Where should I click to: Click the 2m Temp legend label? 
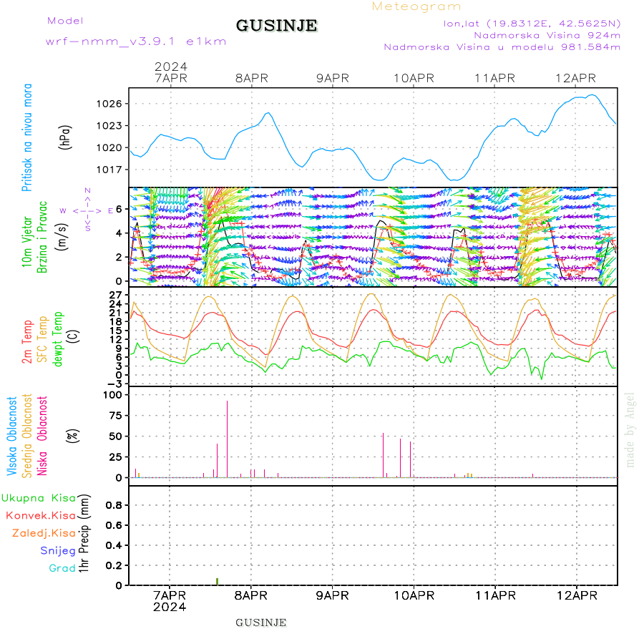[26, 342]
